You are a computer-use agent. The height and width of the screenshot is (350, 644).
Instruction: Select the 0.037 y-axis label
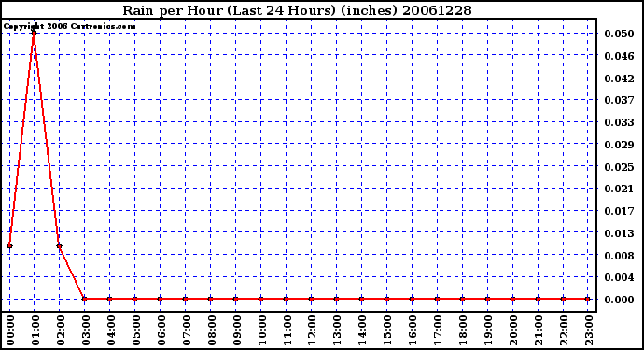point(619,100)
